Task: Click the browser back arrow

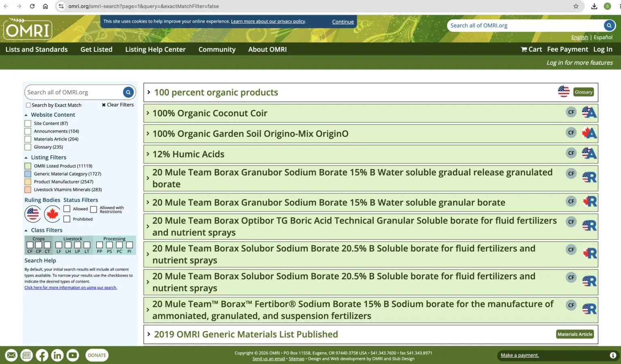Action: (x=6, y=6)
